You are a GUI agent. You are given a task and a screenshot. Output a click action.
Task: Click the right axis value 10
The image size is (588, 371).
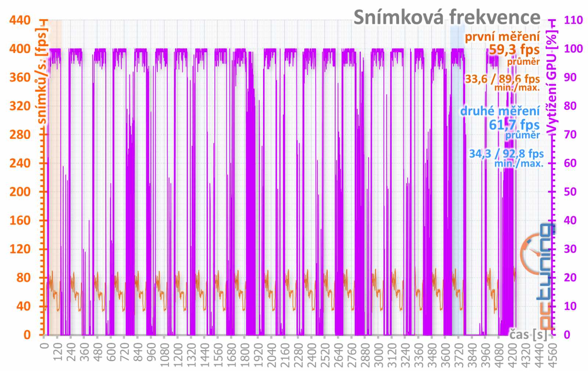click(570, 306)
